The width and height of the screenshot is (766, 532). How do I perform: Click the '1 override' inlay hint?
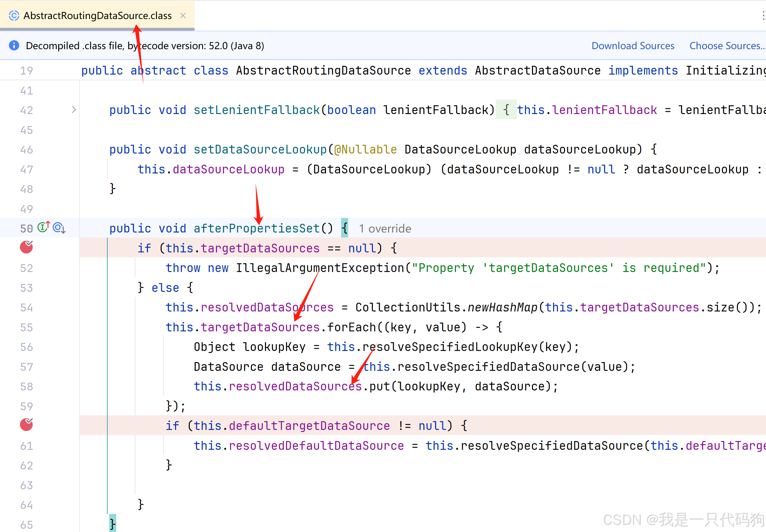(x=385, y=229)
